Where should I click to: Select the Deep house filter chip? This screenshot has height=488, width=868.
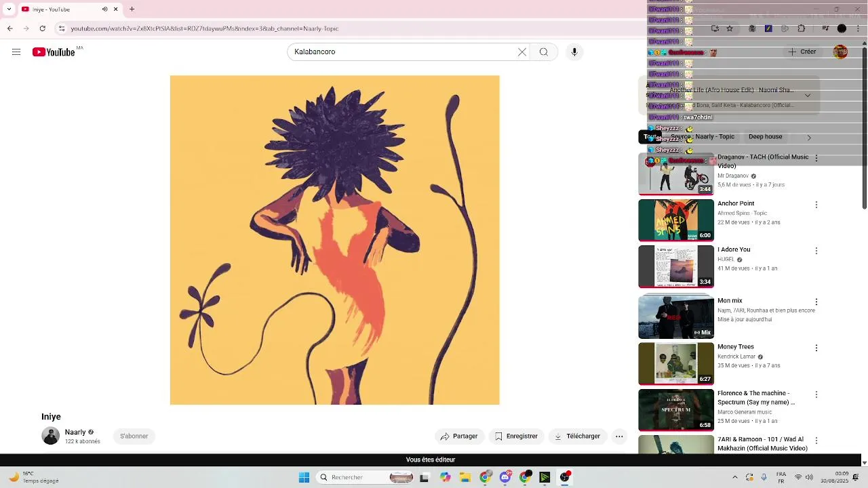tap(766, 137)
